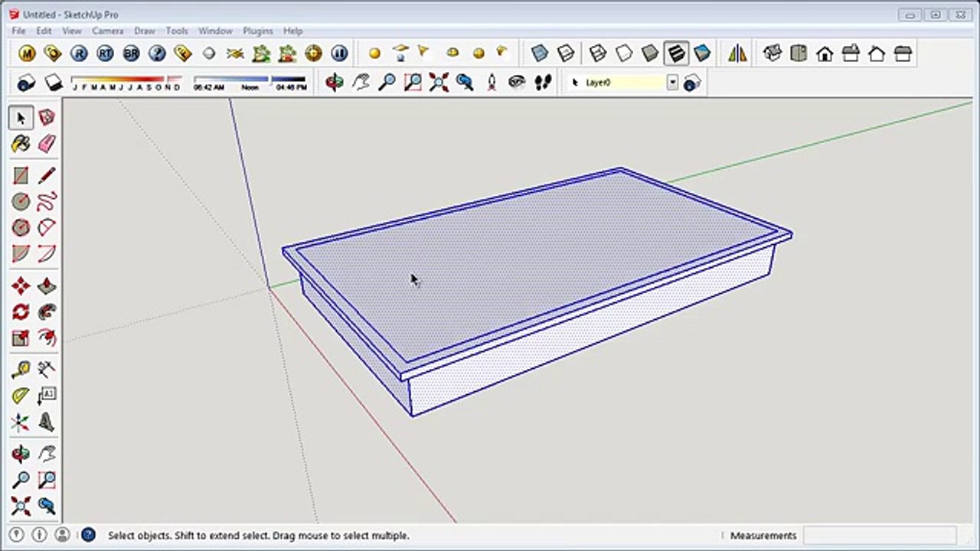Add V-Ray dome light

point(452,54)
